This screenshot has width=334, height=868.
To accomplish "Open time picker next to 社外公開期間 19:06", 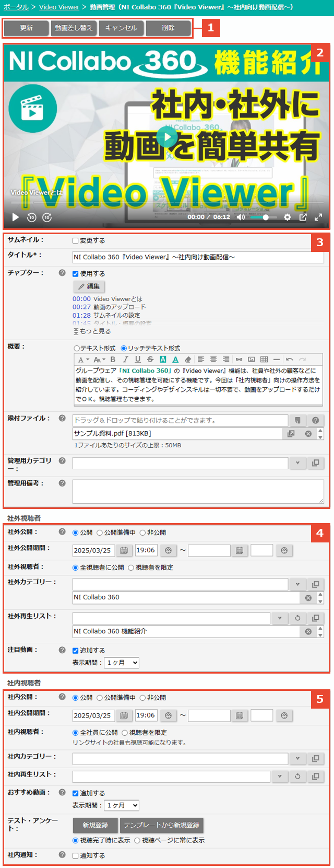I will tap(168, 550).
